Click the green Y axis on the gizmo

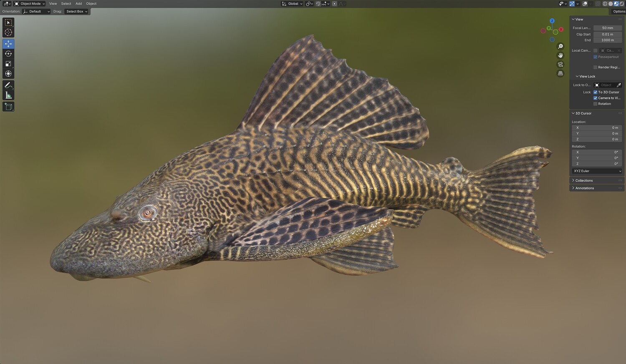coord(549,28)
